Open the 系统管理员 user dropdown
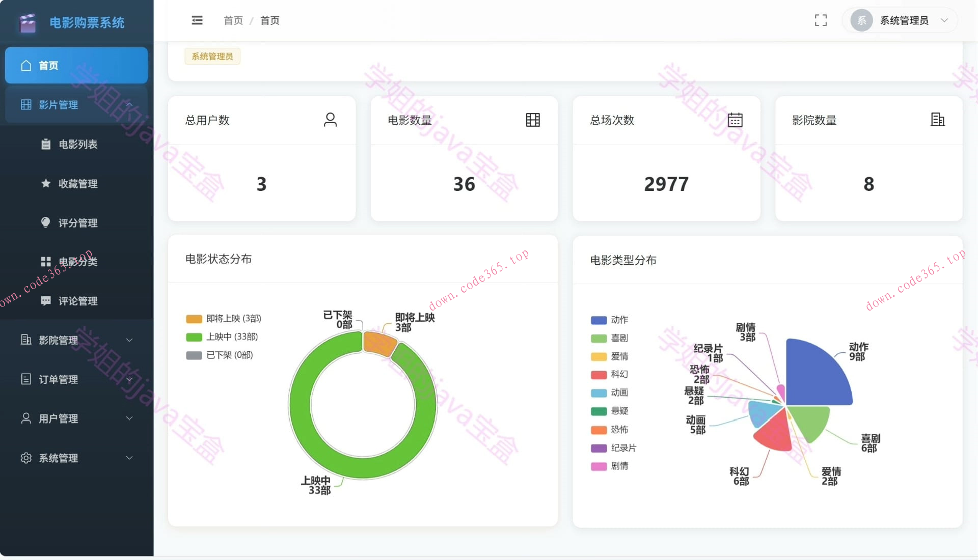978x560 pixels. coord(904,20)
